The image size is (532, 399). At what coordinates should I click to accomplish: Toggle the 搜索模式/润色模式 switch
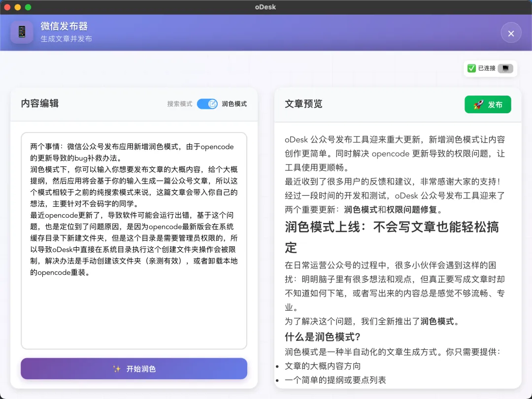pyautogui.click(x=207, y=104)
